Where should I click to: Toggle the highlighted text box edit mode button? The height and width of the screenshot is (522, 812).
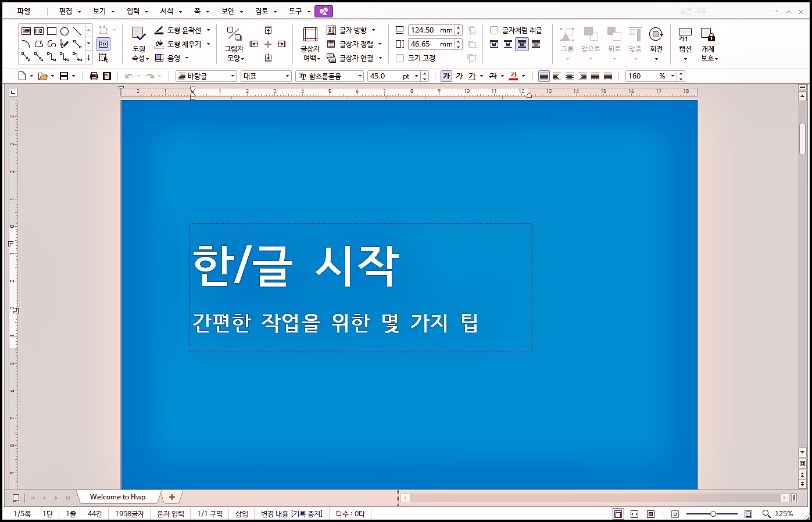103,44
